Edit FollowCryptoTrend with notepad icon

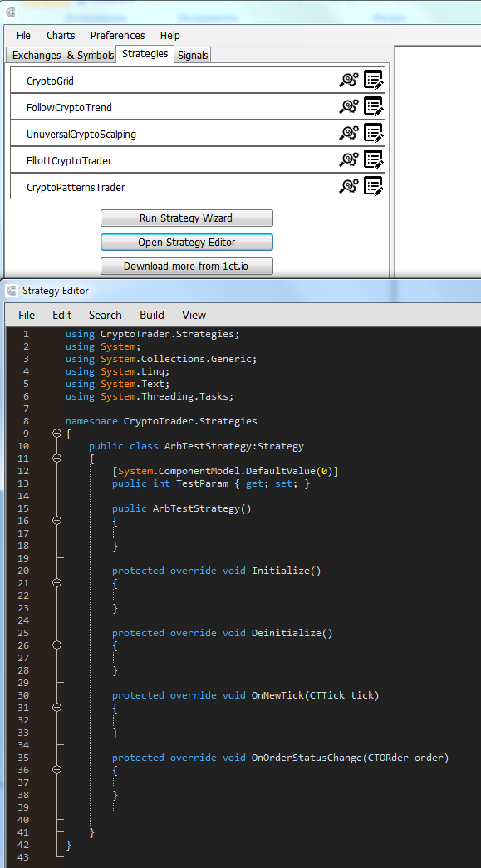(374, 107)
